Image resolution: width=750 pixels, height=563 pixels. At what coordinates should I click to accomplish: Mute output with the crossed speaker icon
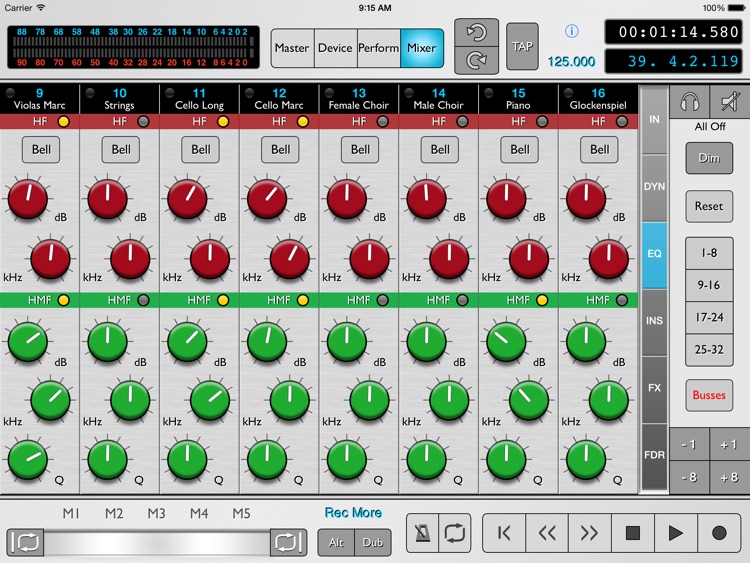pos(729,102)
